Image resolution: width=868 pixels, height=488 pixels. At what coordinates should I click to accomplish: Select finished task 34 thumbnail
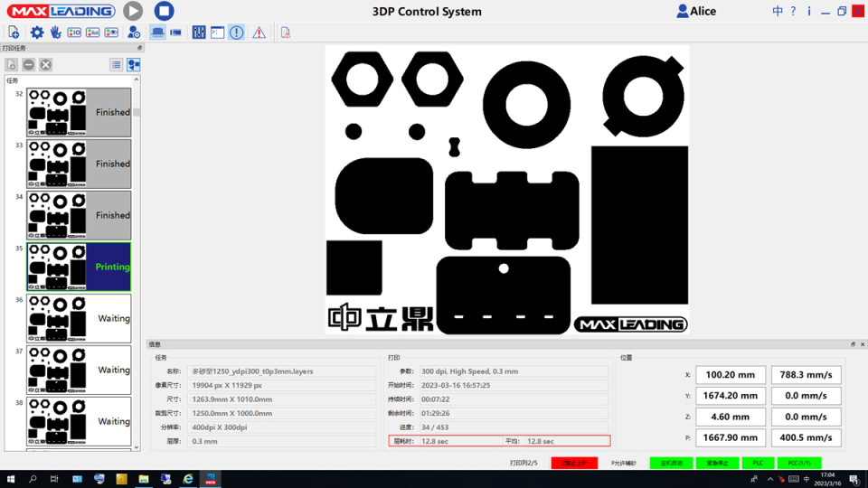[79, 215]
